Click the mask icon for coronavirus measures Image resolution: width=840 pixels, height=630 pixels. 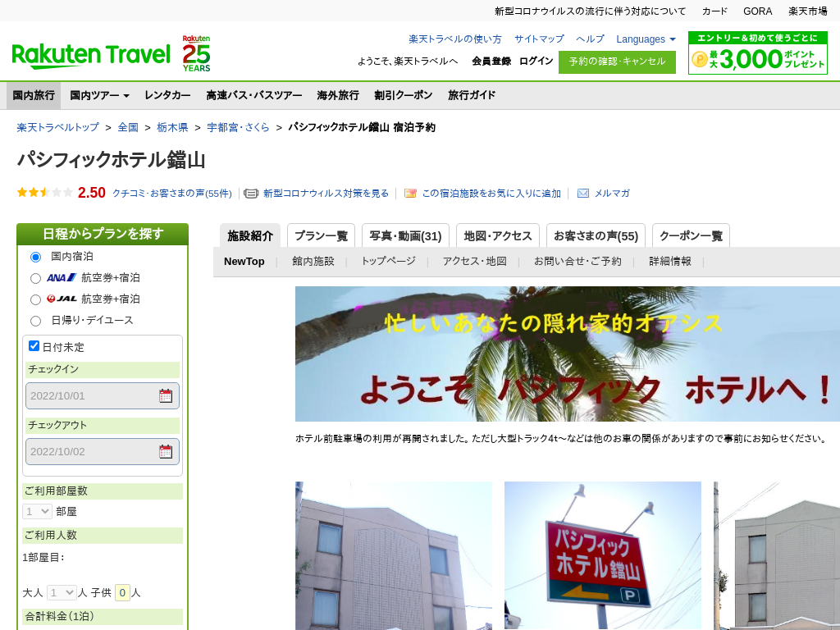[251, 194]
